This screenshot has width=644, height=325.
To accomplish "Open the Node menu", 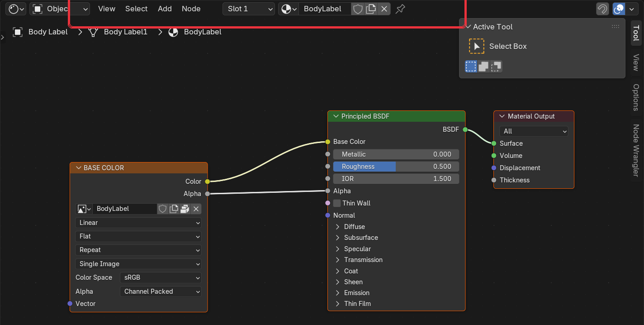I will pyautogui.click(x=191, y=9).
